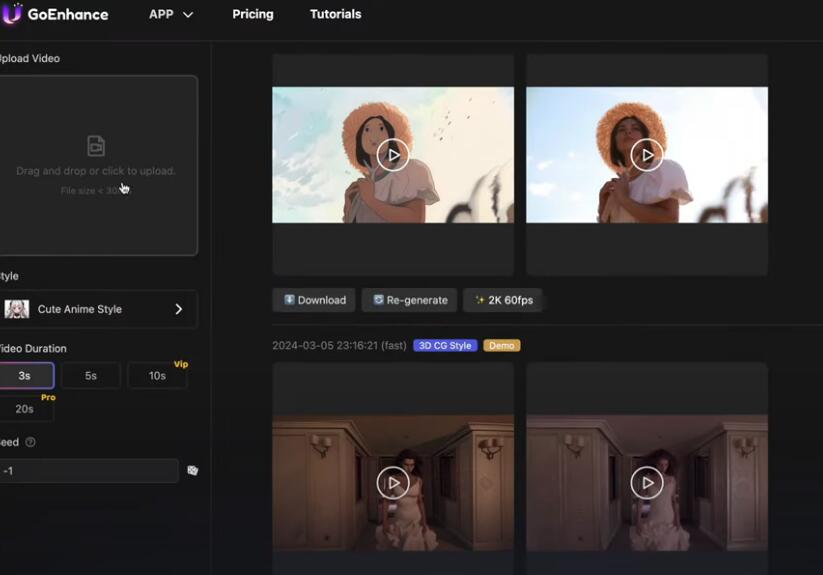The width and height of the screenshot is (823, 575).
Task: Select the 5s video duration
Action: coord(90,376)
